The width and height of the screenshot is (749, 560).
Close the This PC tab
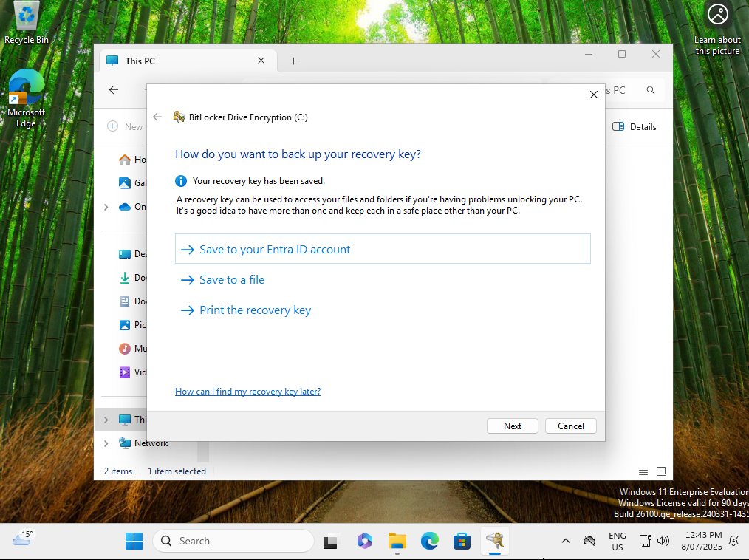coord(261,61)
